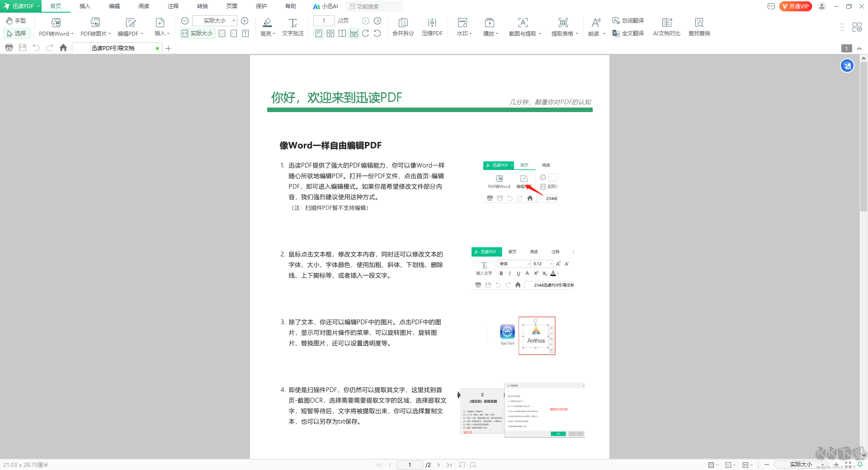Select 文字批注 text annotation tool
This screenshot has width=868, height=470.
point(292,27)
